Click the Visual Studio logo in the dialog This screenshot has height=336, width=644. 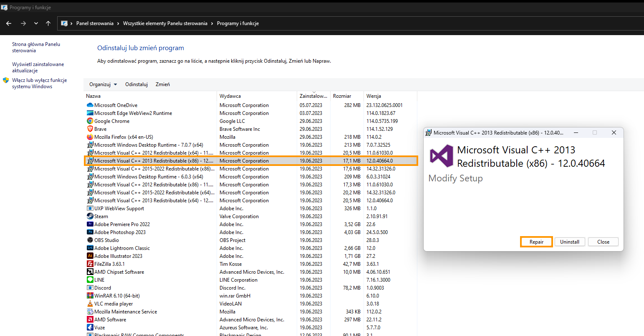click(442, 156)
